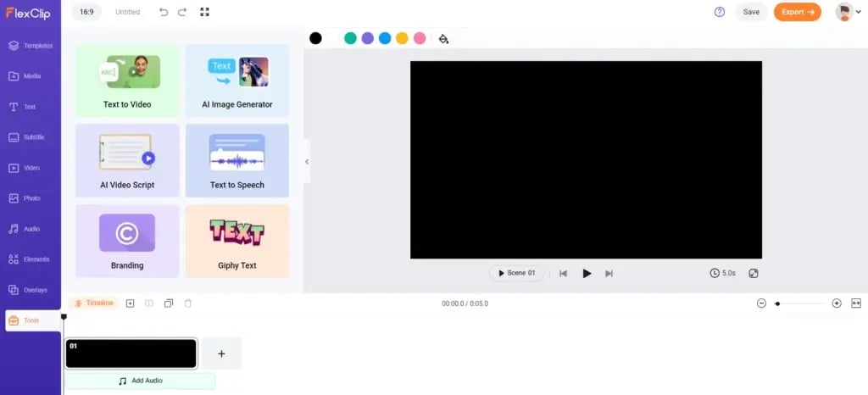Image resolution: width=868 pixels, height=395 pixels.
Task: Open the Text to Speech tool card
Action: click(237, 160)
